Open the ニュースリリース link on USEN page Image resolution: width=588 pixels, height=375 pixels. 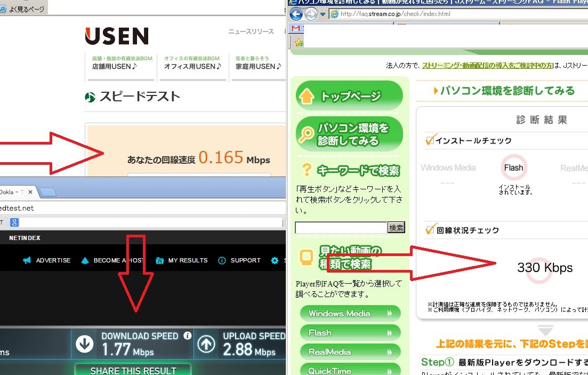pyautogui.click(x=251, y=31)
